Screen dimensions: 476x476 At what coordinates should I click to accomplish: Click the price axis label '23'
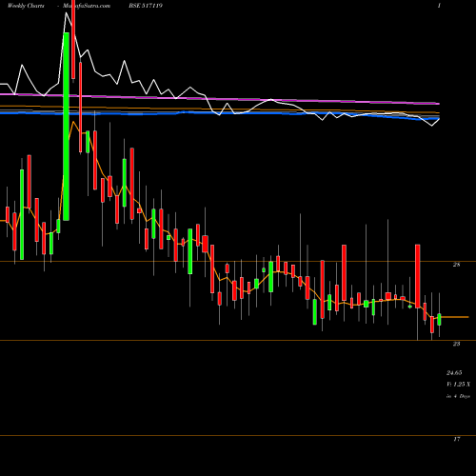[x=456, y=344]
